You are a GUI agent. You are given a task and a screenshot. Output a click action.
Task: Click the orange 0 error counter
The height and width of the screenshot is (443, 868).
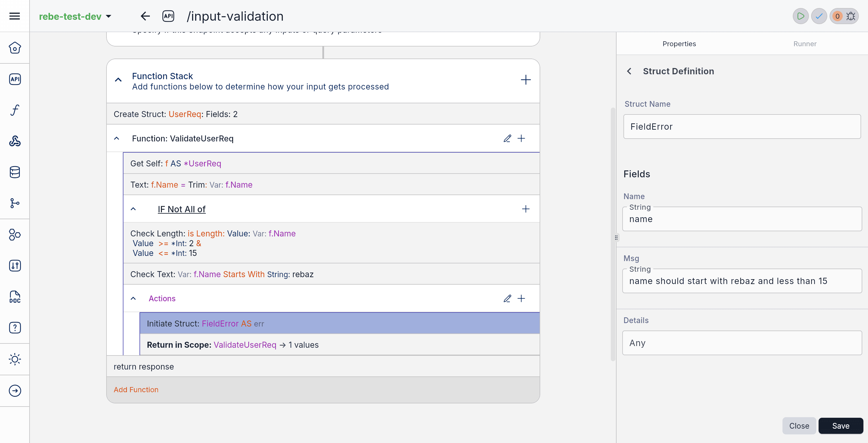click(837, 16)
